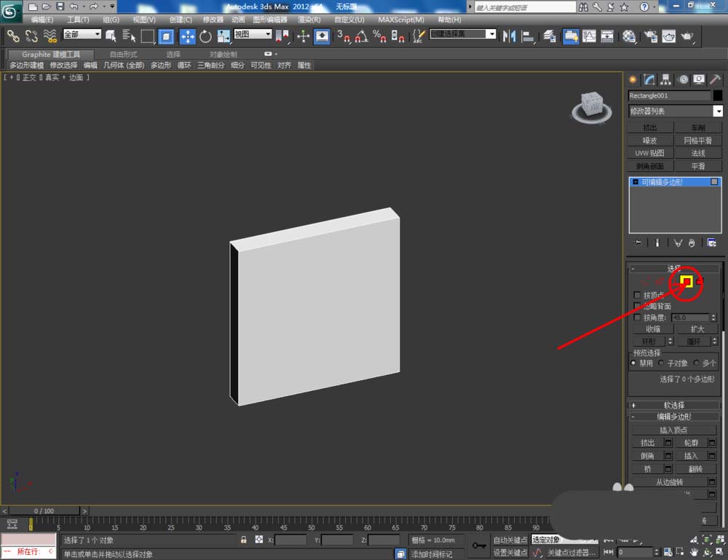Open the 视图 reference coordinate dropdown
Viewport: 728px width, 560px height.
point(253,34)
